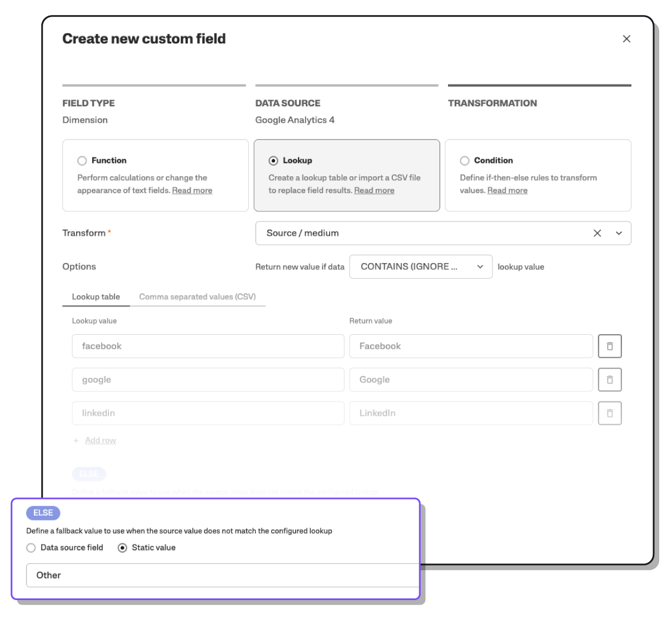Select the Condition transformation radio button
This screenshot has width=667, height=644.
(465, 161)
